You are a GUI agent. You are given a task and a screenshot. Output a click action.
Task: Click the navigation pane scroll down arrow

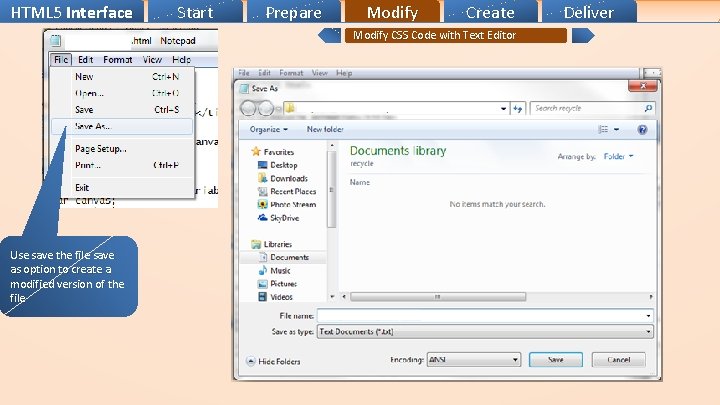pyautogui.click(x=332, y=297)
